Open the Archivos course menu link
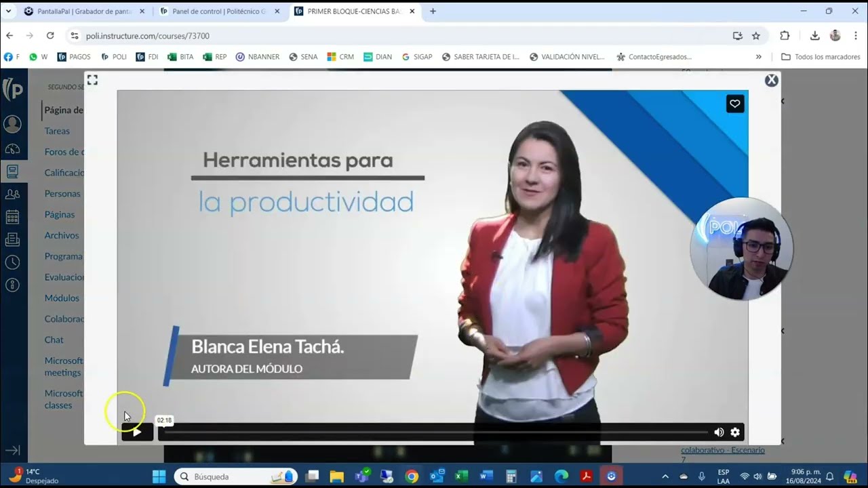Image resolution: width=868 pixels, height=488 pixels. pyautogui.click(x=62, y=235)
